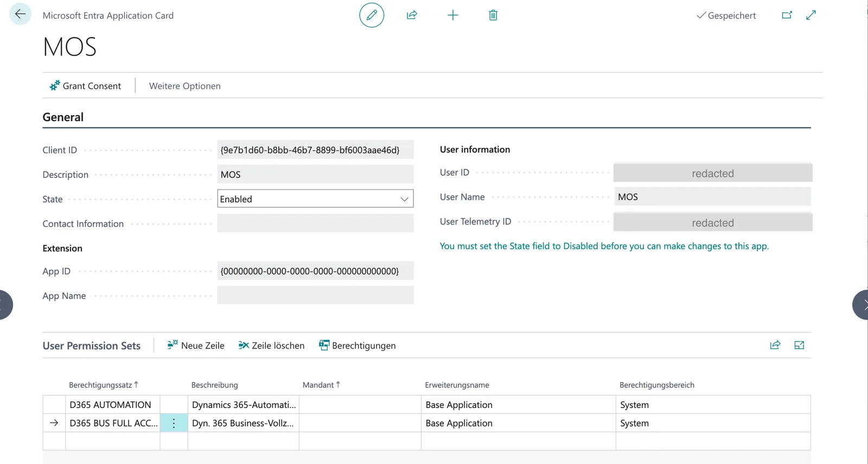Open row menu for D365 BUS FULL ACC
868x464 pixels.
point(174,423)
